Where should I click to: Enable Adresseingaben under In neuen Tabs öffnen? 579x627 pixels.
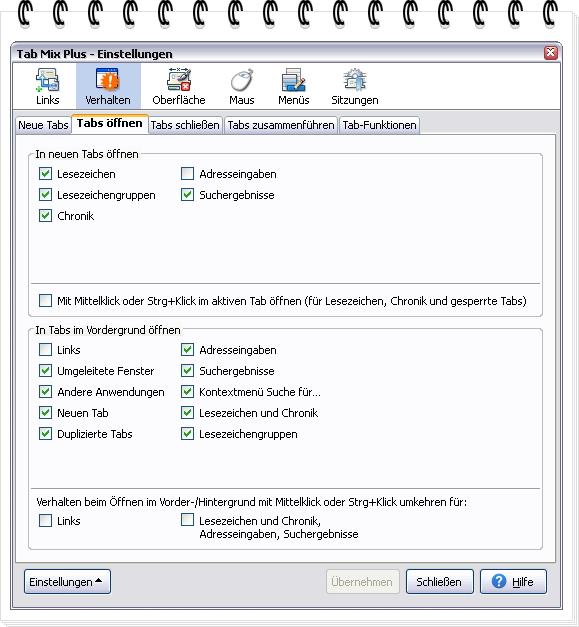(x=187, y=174)
